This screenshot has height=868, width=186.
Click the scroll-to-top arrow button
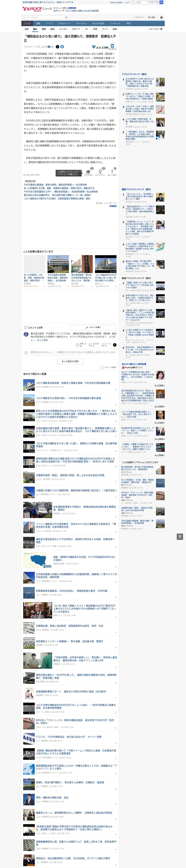180,536
